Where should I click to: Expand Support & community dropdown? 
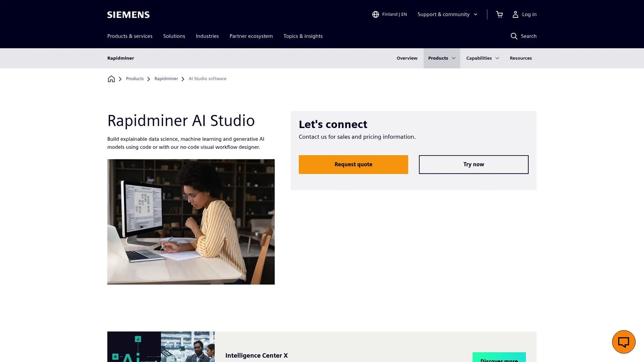point(447,14)
